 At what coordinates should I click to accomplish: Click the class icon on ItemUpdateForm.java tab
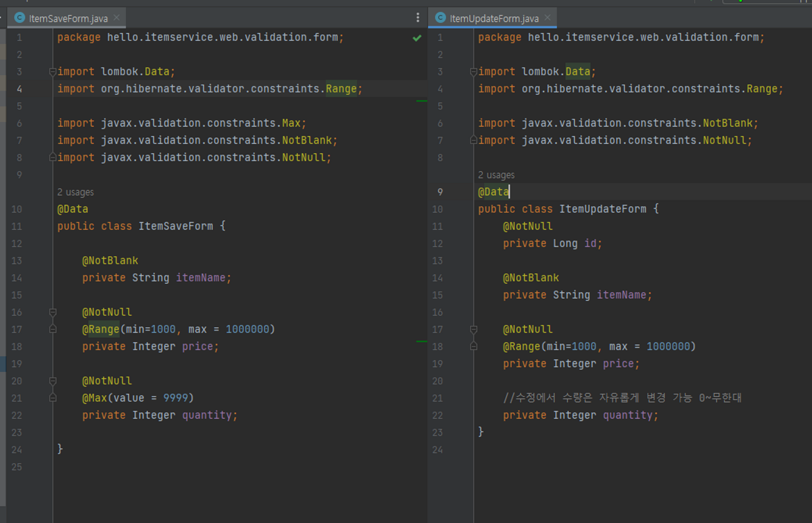441,18
